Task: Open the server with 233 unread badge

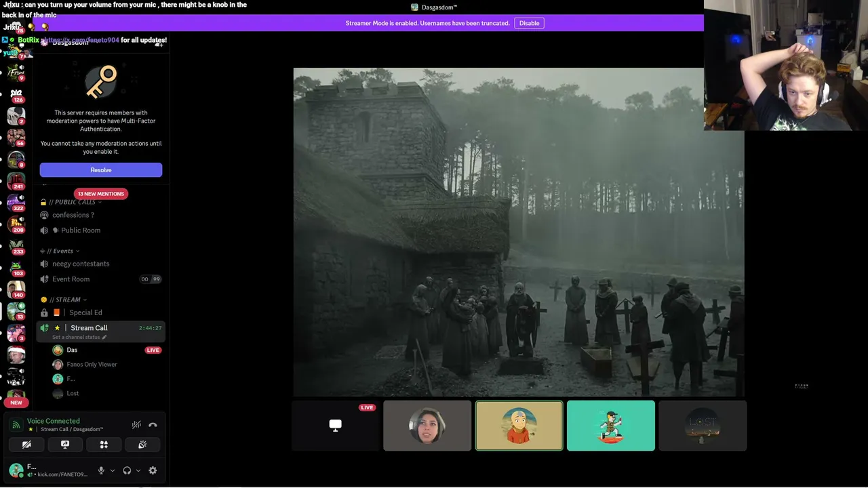Action: tap(16, 246)
